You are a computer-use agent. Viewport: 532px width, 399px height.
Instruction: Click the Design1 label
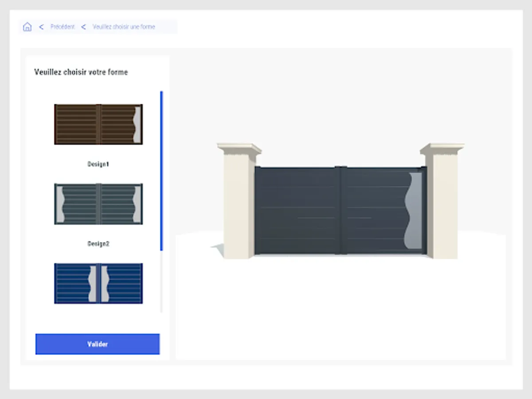(98, 164)
